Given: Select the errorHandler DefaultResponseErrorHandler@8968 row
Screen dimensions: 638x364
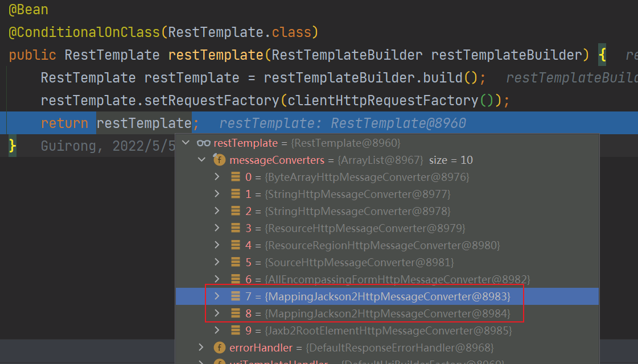Looking at the screenshot, I should [x=387, y=348].
